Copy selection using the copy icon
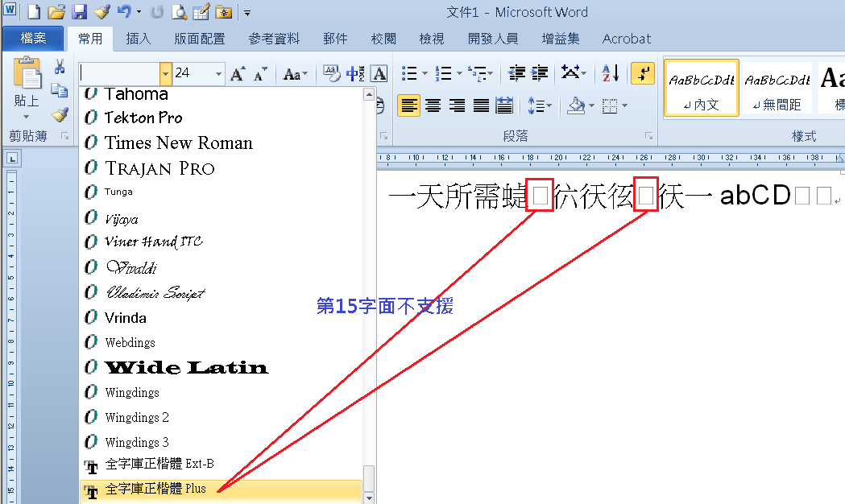 pyautogui.click(x=60, y=90)
